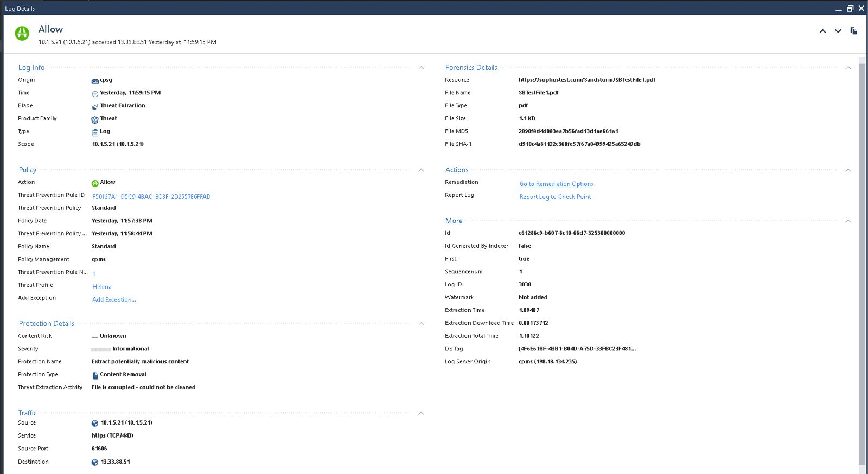Go to previous log with up arrow
The height and width of the screenshot is (474, 868).
coord(822,31)
